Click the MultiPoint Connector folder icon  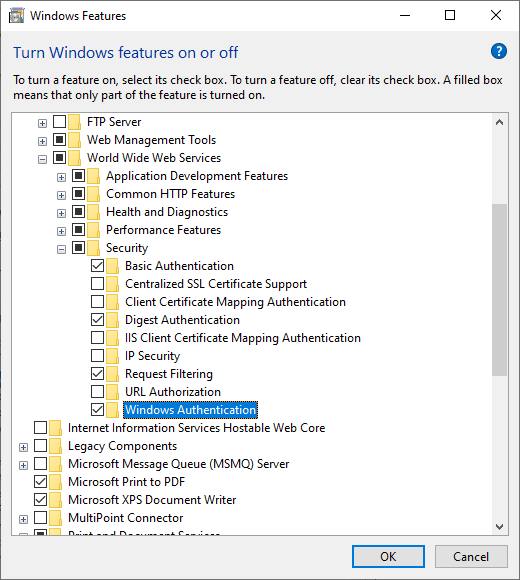coord(55,518)
